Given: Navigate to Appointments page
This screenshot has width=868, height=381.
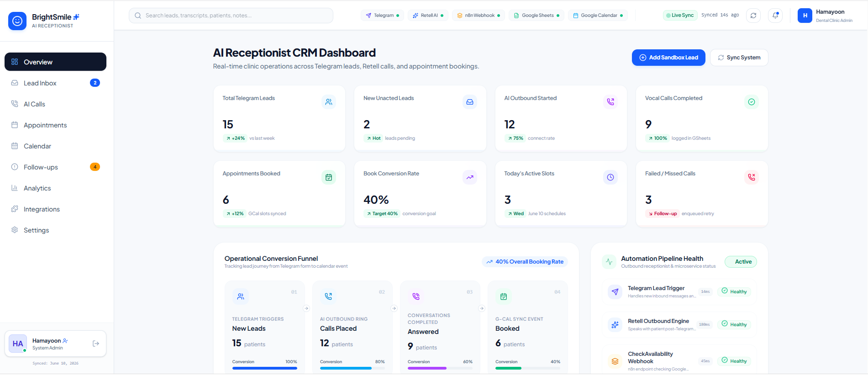Looking at the screenshot, I should point(55,125).
